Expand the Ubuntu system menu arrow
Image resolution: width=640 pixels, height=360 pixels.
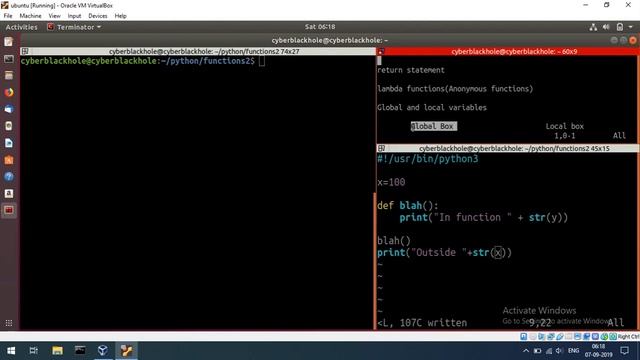[631, 27]
